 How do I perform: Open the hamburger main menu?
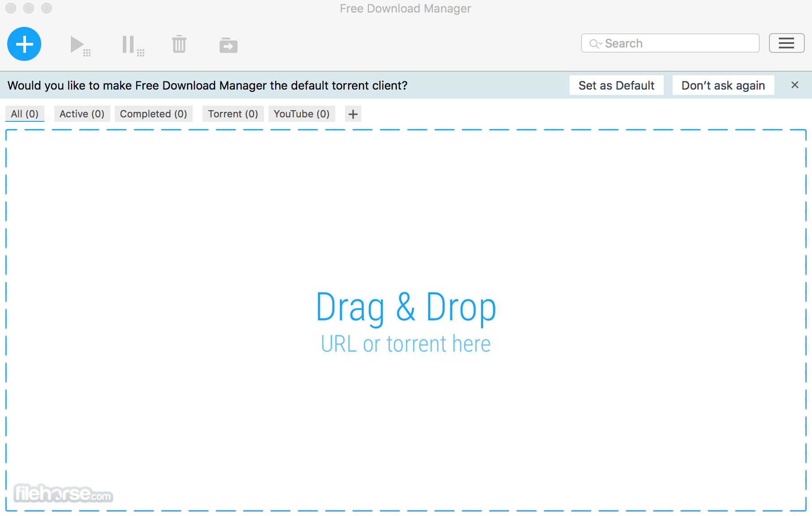[786, 43]
